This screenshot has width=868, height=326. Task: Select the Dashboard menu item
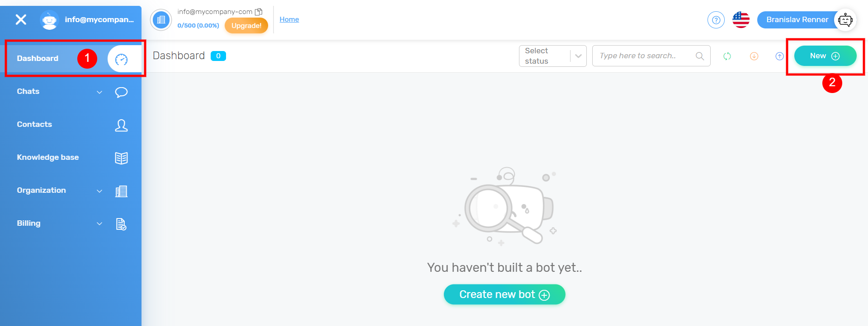(38, 58)
